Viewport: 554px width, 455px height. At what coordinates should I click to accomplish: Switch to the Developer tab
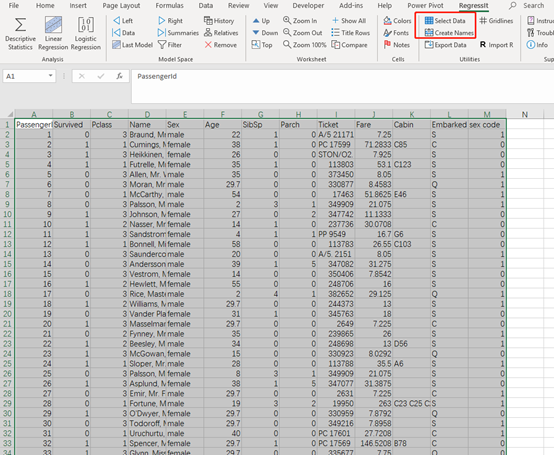(x=308, y=6)
